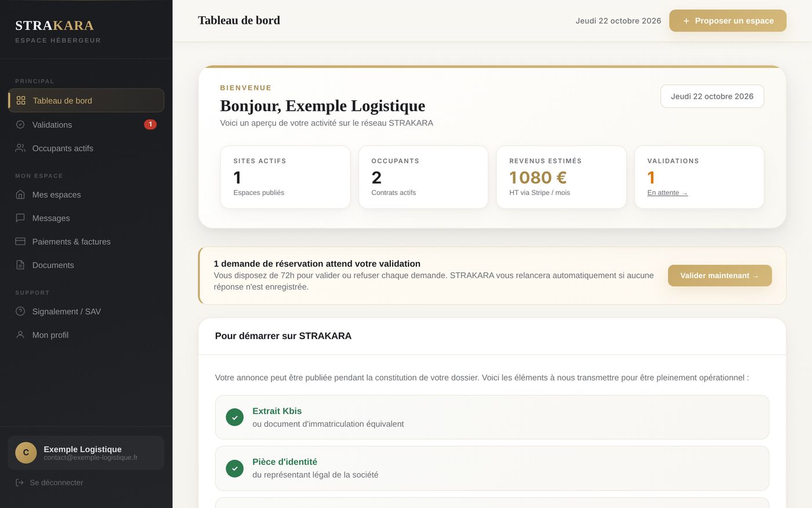Click the green check beside Pièce d'identité
This screenshot has width=812, height=508.
[x=234, y=469]
